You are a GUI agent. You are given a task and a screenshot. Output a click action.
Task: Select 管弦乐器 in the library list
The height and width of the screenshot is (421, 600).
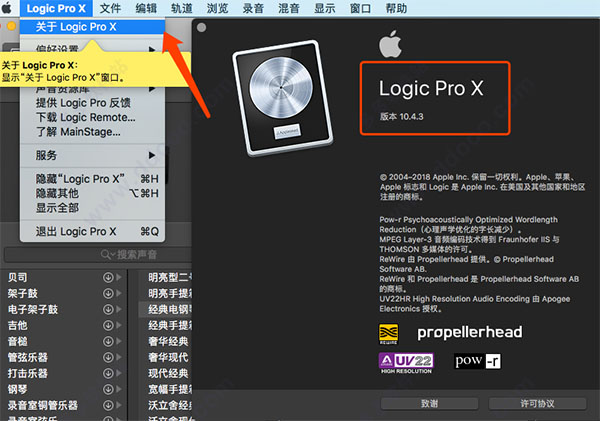(28, 357)
